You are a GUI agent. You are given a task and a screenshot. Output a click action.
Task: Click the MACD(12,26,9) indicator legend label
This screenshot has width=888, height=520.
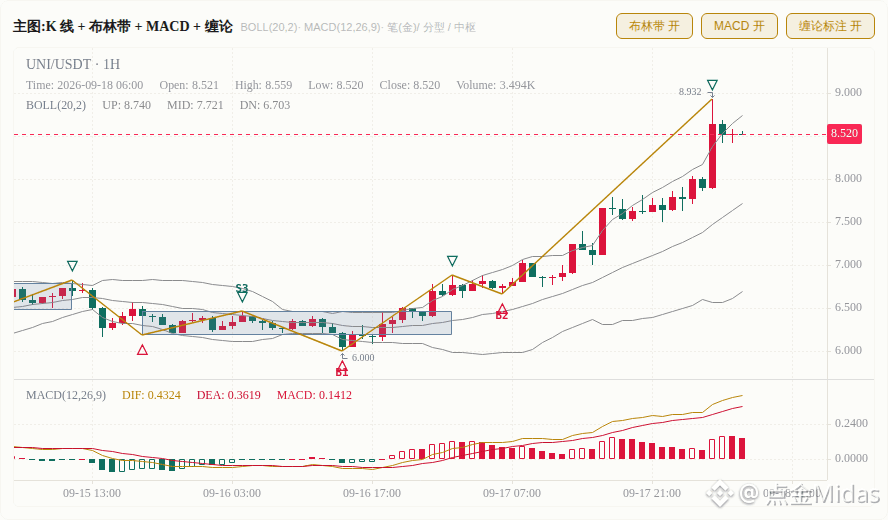coord(66,395)
